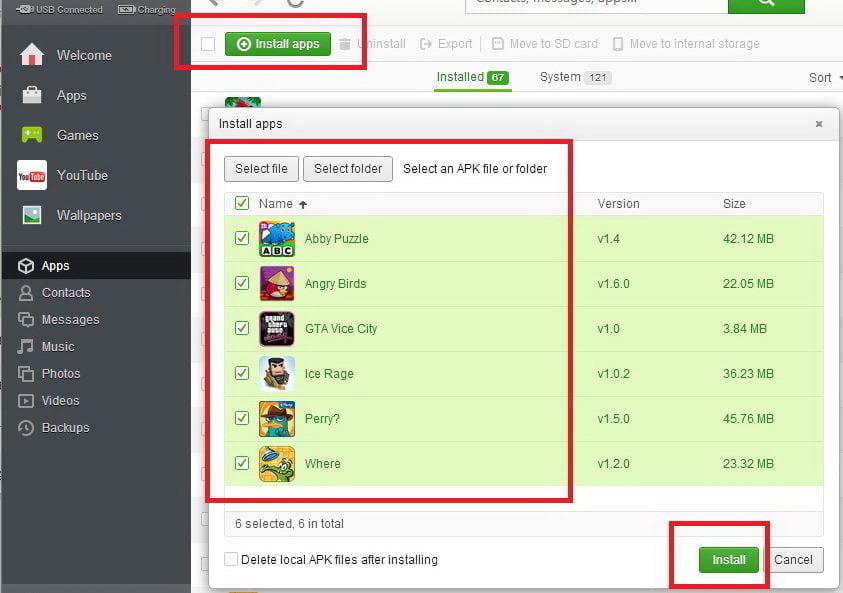
Task: Uncheck the Angry Birds checkbox
Action: 242,283
